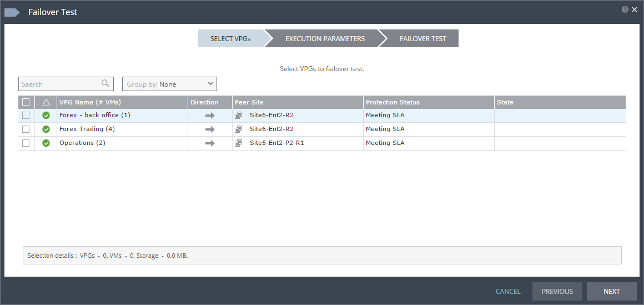Click peer site icon beside Site5-Ent2-P2-R1
This screenshot has height=305, width=644.
click(x=238, y=143)
